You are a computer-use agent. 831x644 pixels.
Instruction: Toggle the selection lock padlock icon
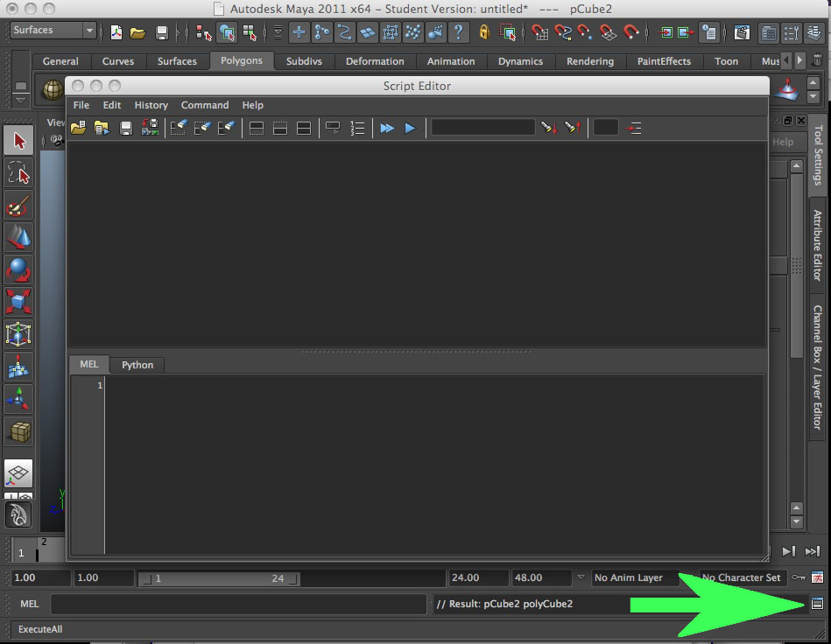pos(484,32)
